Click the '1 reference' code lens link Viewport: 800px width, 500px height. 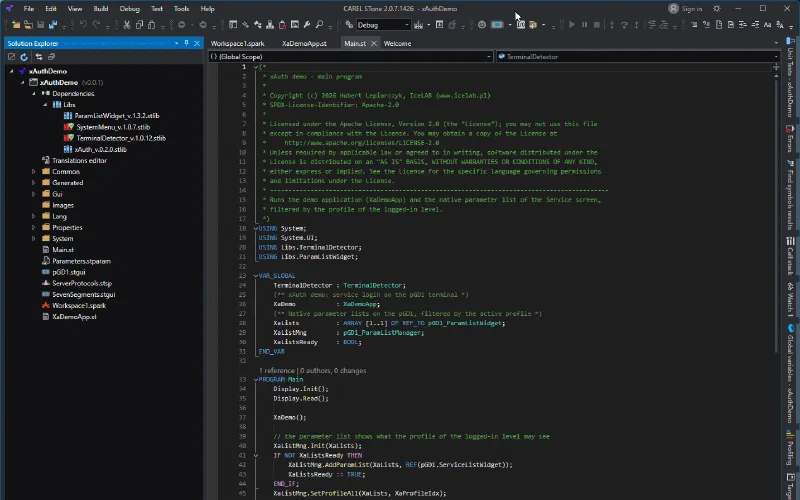(x=277, y=370)
